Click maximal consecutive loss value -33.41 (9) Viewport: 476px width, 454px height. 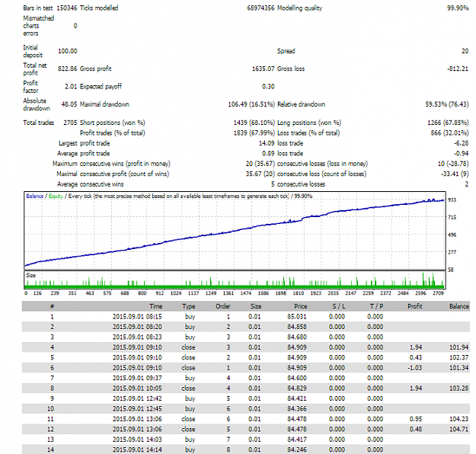(x=455, y=174)
